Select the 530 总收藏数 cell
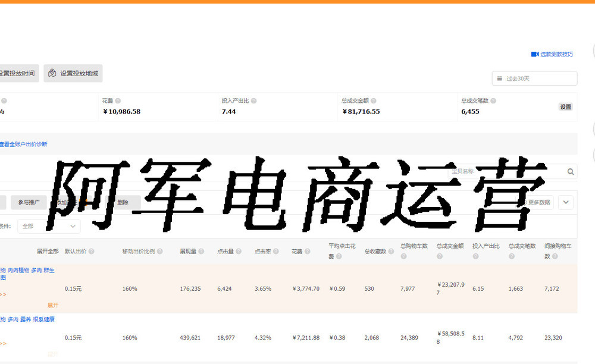Image resolution: width=595 pixels, height=364 pixels. pyautogui.click(x=369, y=289)
